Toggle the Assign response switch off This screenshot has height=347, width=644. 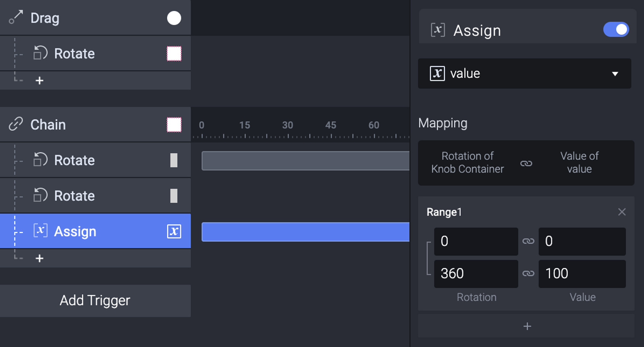point(616,29)
